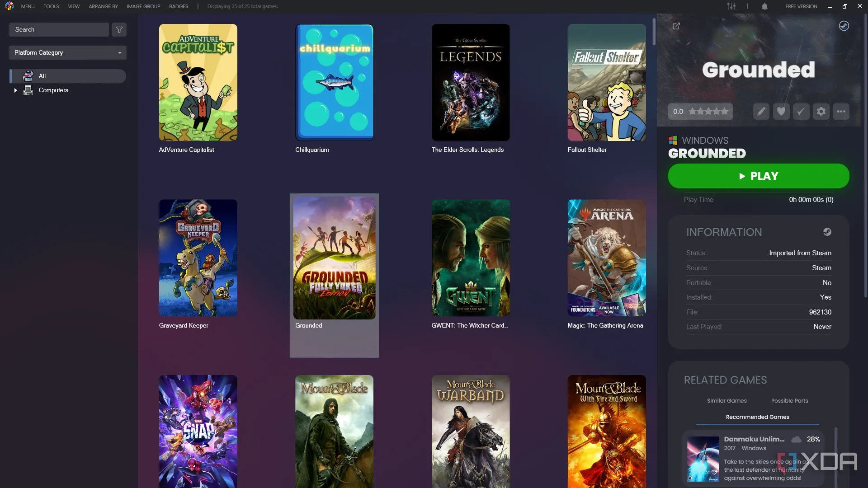Select AdVenture Capitalist cover

tap(198, 83)
